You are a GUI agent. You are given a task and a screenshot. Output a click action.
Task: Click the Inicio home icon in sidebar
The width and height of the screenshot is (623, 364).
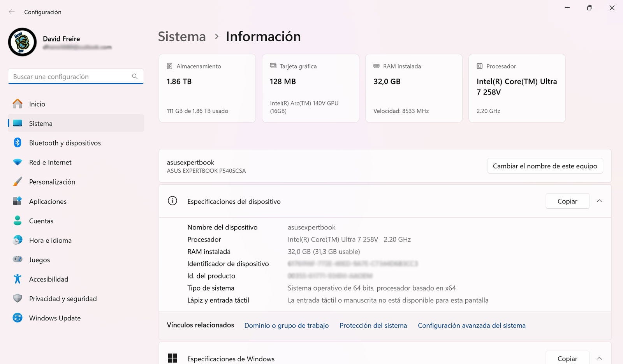[x=18, y=104]
